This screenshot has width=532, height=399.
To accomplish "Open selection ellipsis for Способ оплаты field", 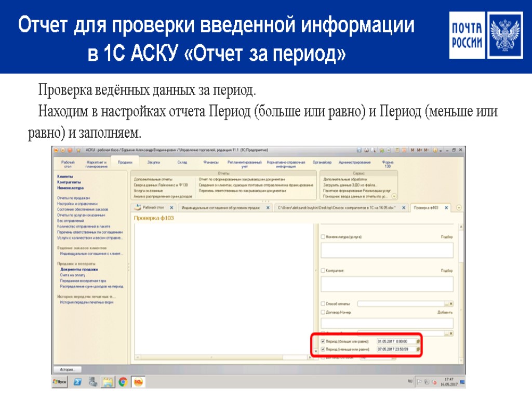I will click(446, 303).
